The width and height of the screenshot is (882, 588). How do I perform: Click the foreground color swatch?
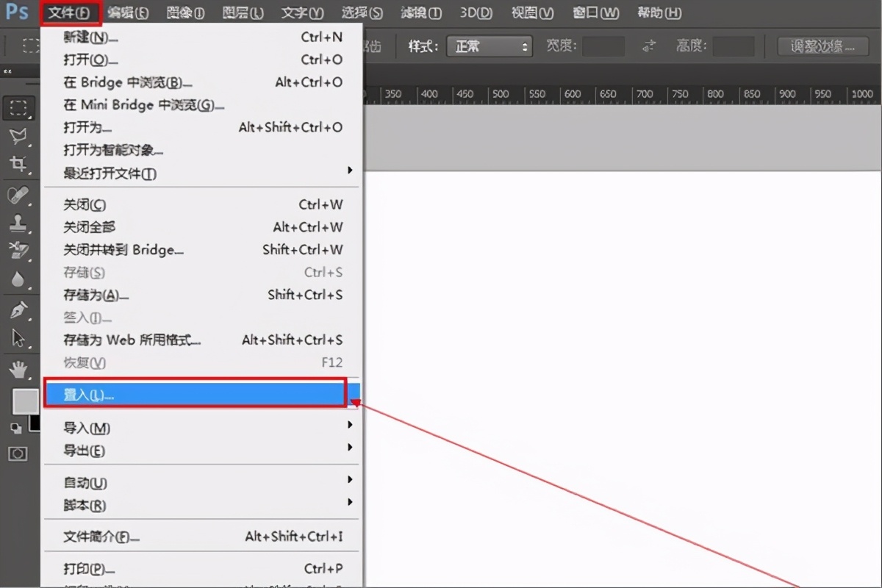click(25, 401)
